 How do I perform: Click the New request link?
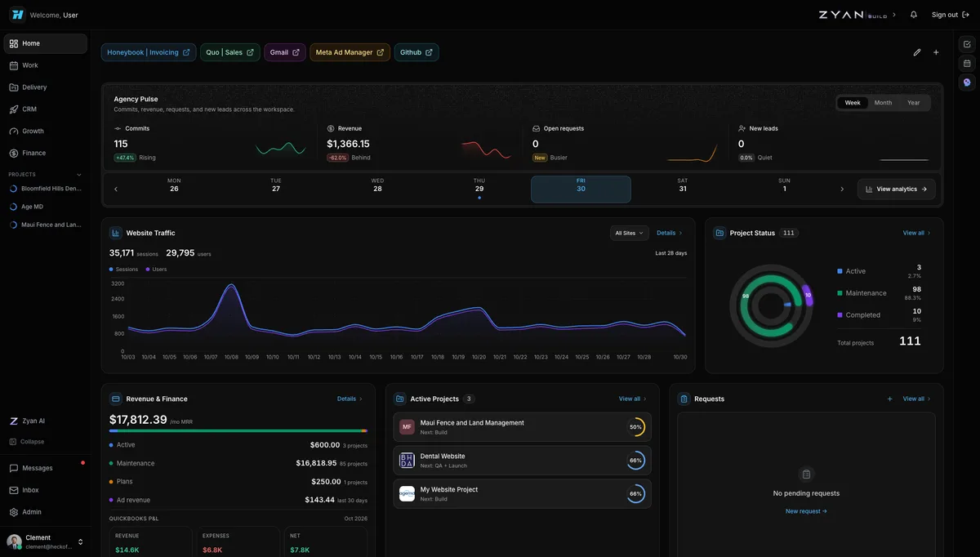click(806, 511)
